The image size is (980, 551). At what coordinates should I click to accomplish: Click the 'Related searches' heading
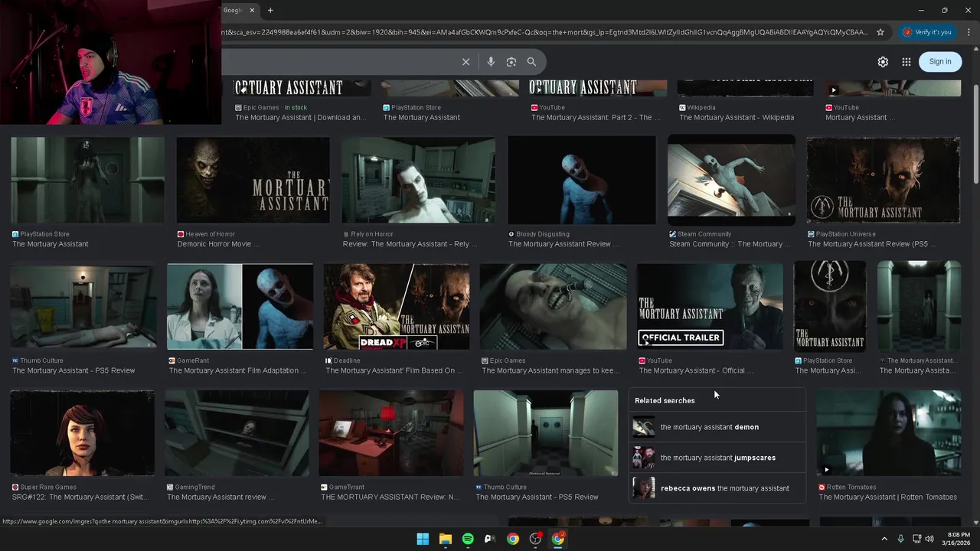[x=665, y=400]
